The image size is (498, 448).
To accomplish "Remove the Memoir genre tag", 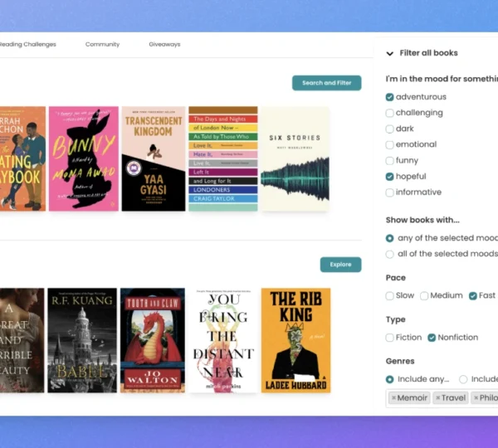I will coord(394,398).
